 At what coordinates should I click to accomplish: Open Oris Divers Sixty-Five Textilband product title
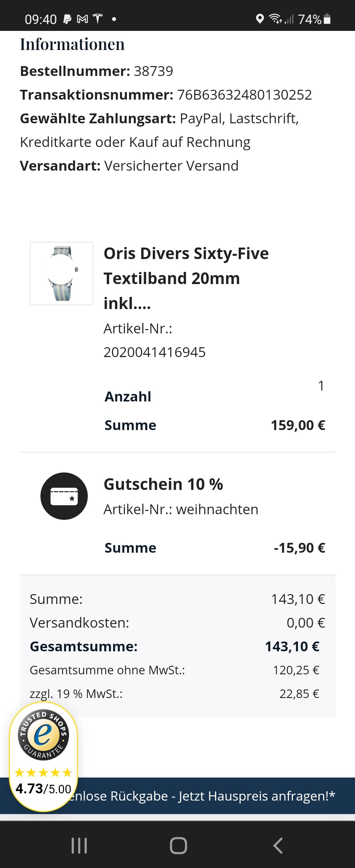[186, 278]
